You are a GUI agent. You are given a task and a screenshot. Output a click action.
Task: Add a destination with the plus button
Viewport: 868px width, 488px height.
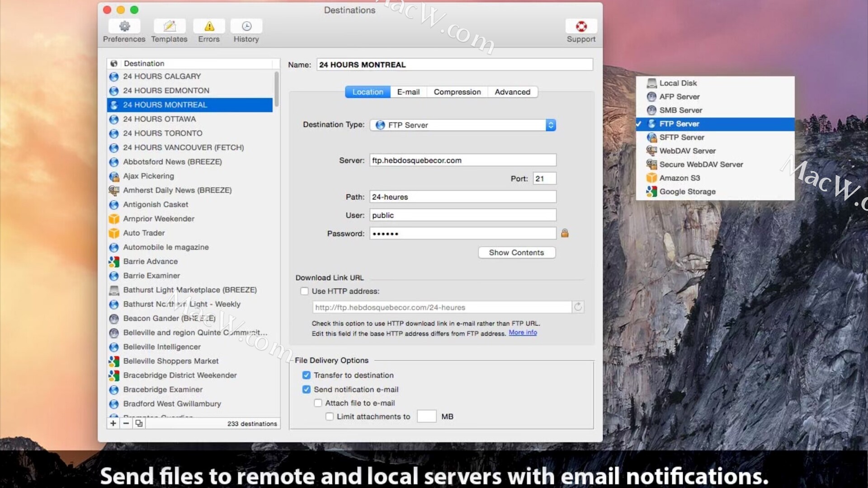tap(113, 423)
